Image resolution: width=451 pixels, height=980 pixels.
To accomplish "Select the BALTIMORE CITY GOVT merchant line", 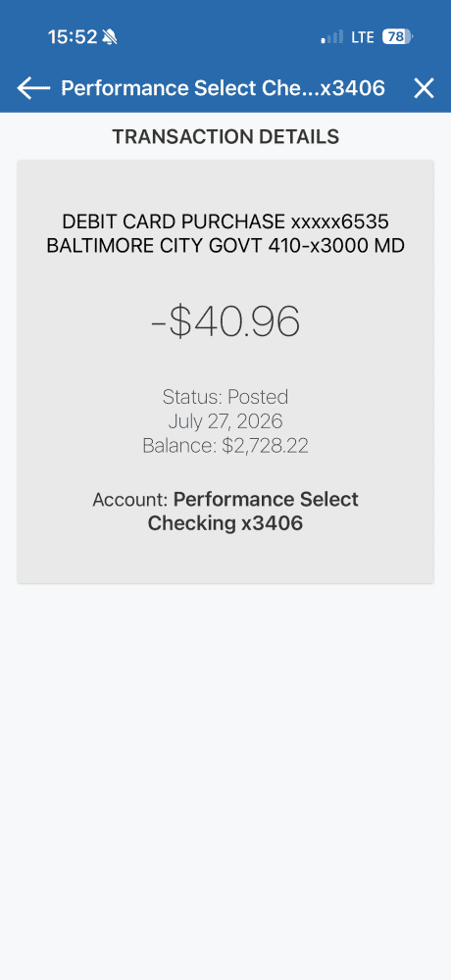I will click(x=225, y=246).
